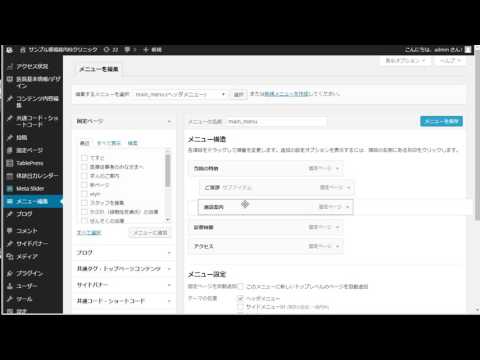
Task: Click the コメント speech bubble sidebar icon
Action: coord(10,231)
